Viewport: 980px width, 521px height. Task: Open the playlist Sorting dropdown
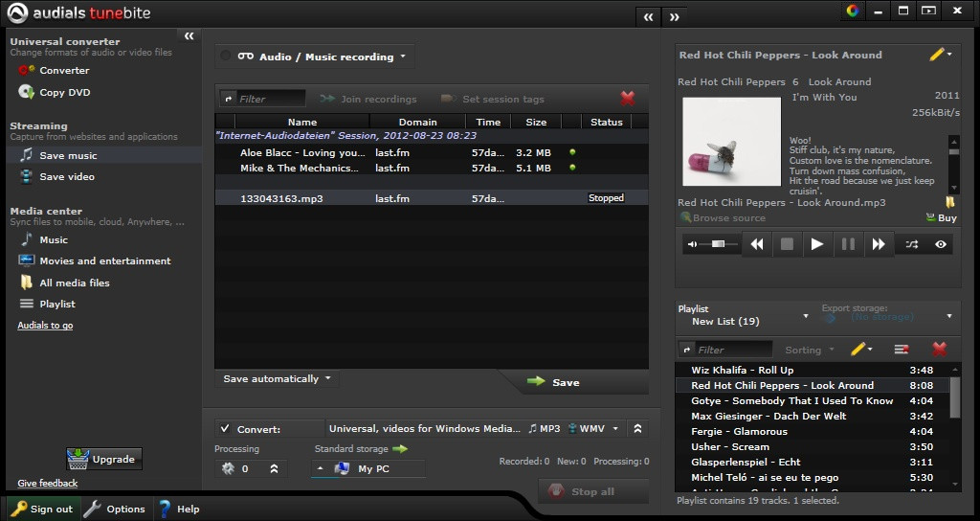[810, 350]
